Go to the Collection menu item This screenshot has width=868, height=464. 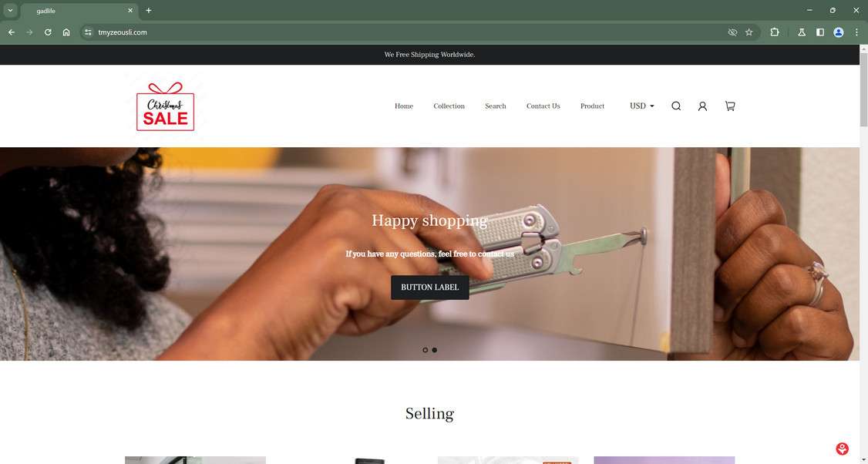coord(449,106)
